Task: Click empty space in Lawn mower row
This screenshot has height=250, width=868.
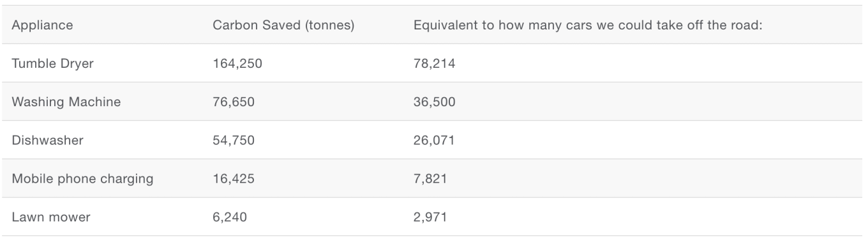Action: (x=657, y=217)
